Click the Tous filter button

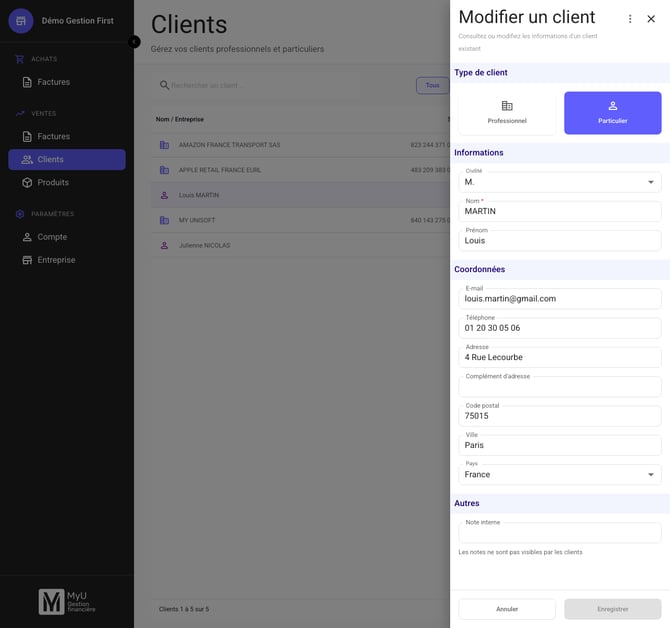(432, 85)
